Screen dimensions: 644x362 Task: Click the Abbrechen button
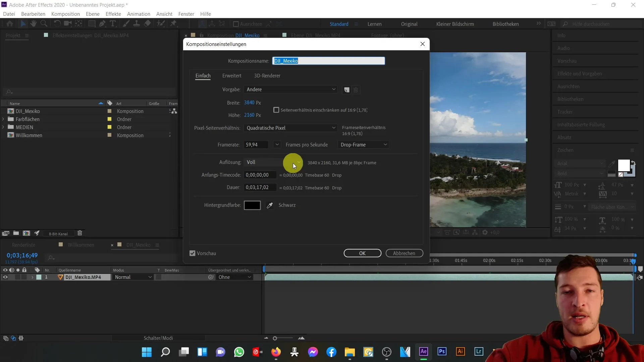tap(404, 253)
